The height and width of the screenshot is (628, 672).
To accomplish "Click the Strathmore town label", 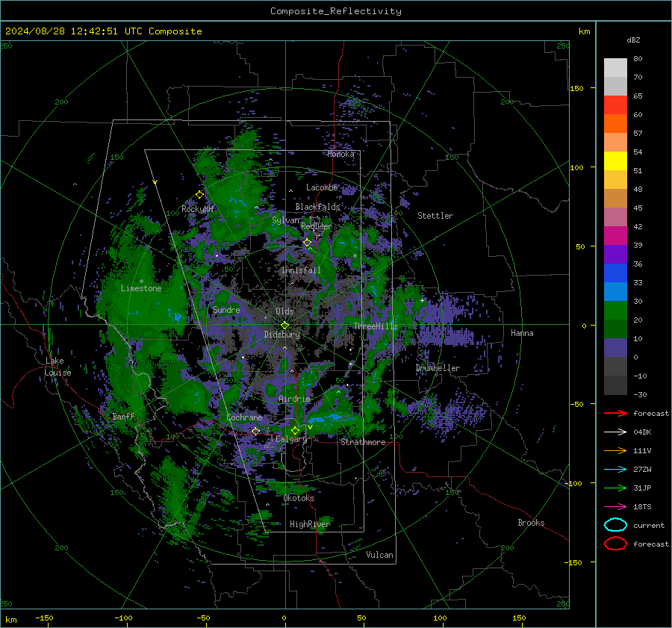I will pyautogui.click(x=363, y=442).
